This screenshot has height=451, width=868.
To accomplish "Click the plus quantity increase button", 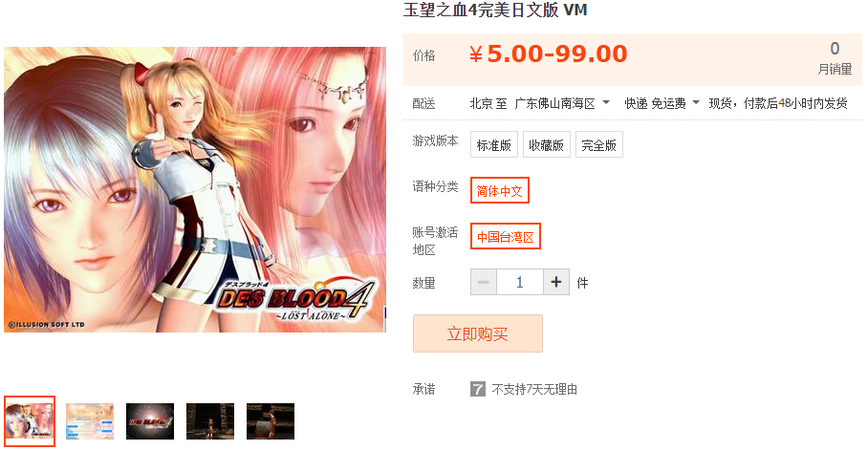I will (x=556, y=282).
